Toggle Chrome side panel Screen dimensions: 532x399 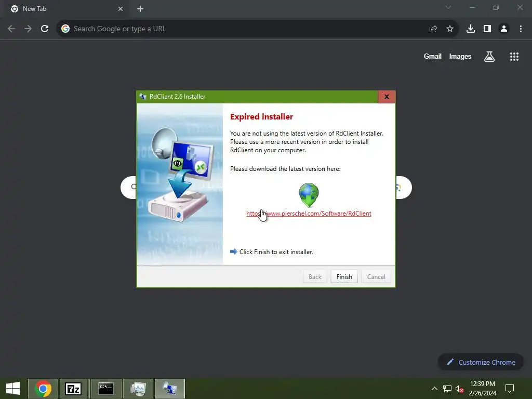point(487,29)
